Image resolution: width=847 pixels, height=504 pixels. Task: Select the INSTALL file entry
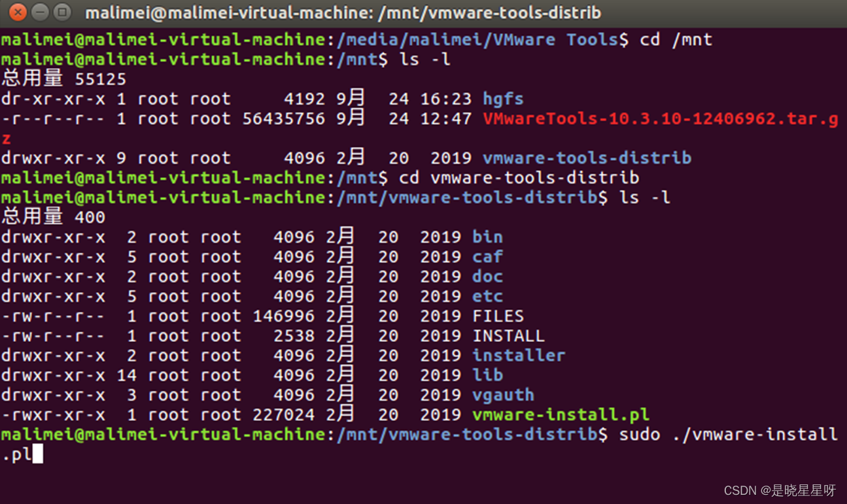click(509, 335)
